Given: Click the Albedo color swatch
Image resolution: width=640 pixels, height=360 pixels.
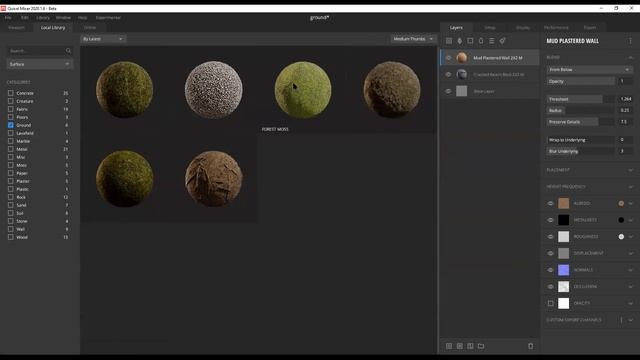Looking at the screenshot, I should point(564,203).
